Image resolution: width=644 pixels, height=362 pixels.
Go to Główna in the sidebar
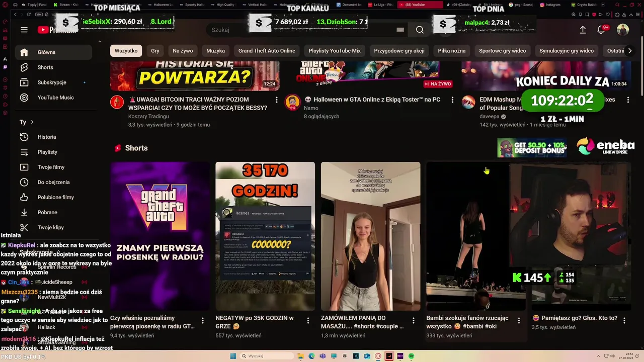53,52
